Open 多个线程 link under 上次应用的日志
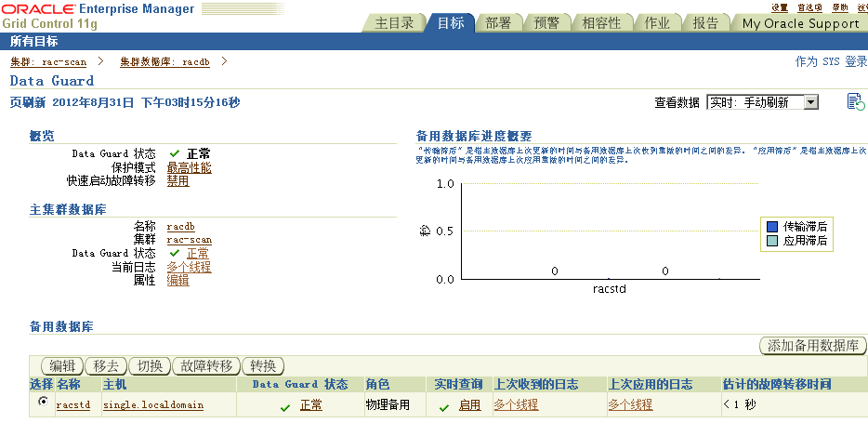 pyautogui.click(x=630, y=405)
